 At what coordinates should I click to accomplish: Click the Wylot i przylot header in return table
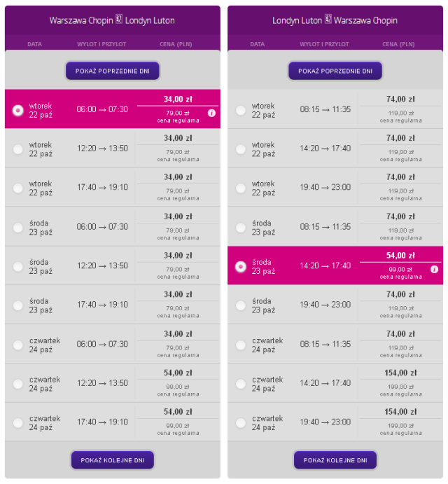click(324, 44)
